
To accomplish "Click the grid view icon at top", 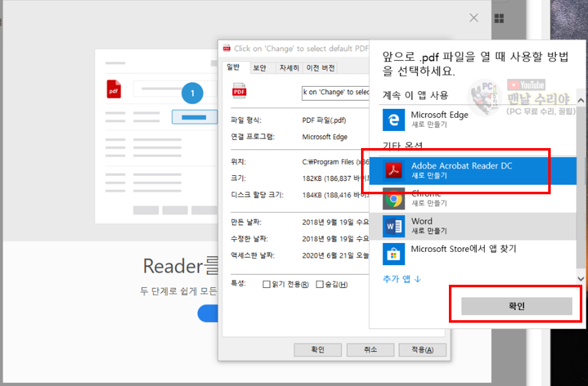I will (x=499, y=18).
